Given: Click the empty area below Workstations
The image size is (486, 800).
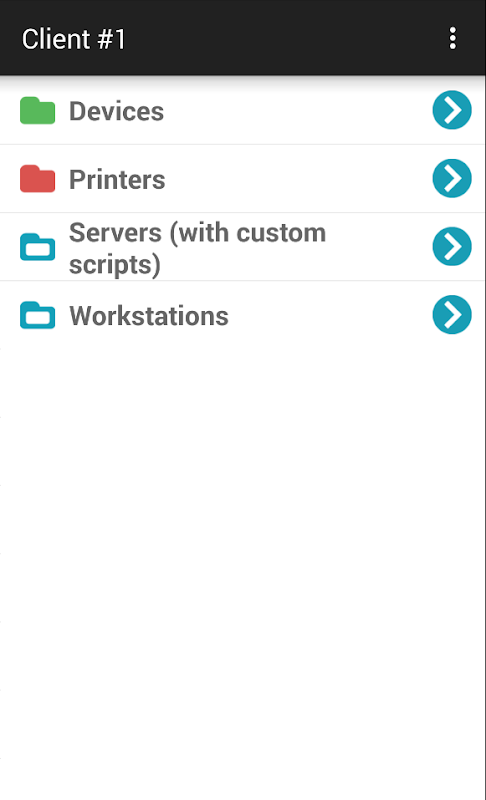Looking at the screenshot, I should (243, 566).
